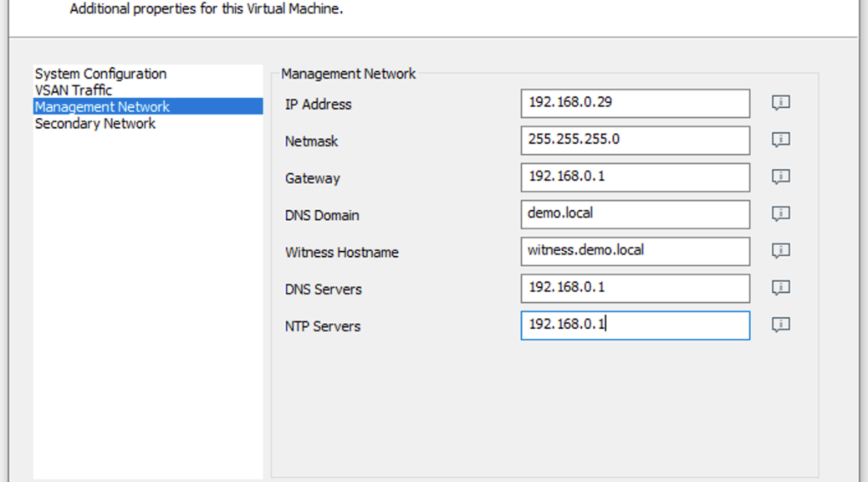
Task: Click the DNS Servers info icon
Action: tap(780, 288)
